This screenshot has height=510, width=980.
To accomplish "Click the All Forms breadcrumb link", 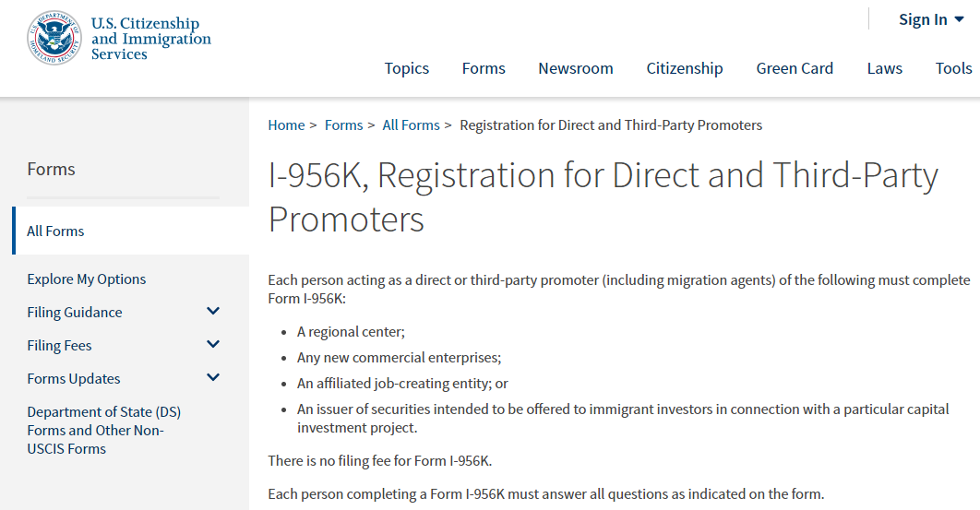I will [x=412, y=125].
